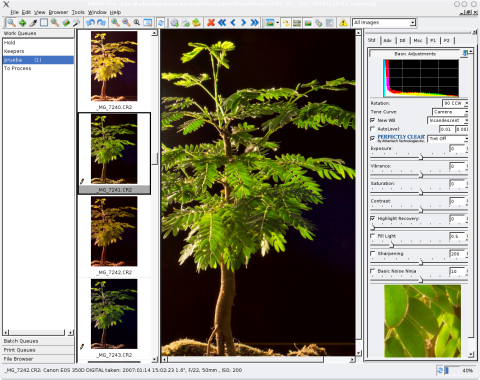Open the image view mode dropdown arrow
This screenshot has height=380, width=480.
point(277,23)
